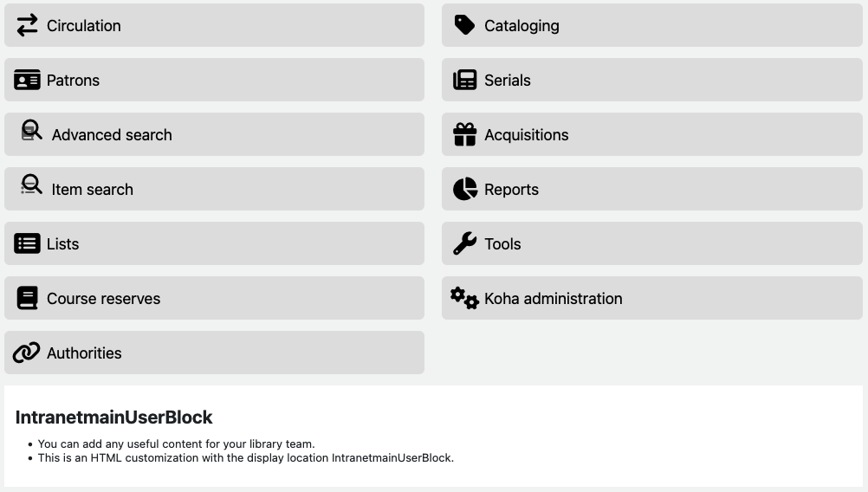
Task: Click the Advanced search magnifier icon
Action: pos(32,131)
